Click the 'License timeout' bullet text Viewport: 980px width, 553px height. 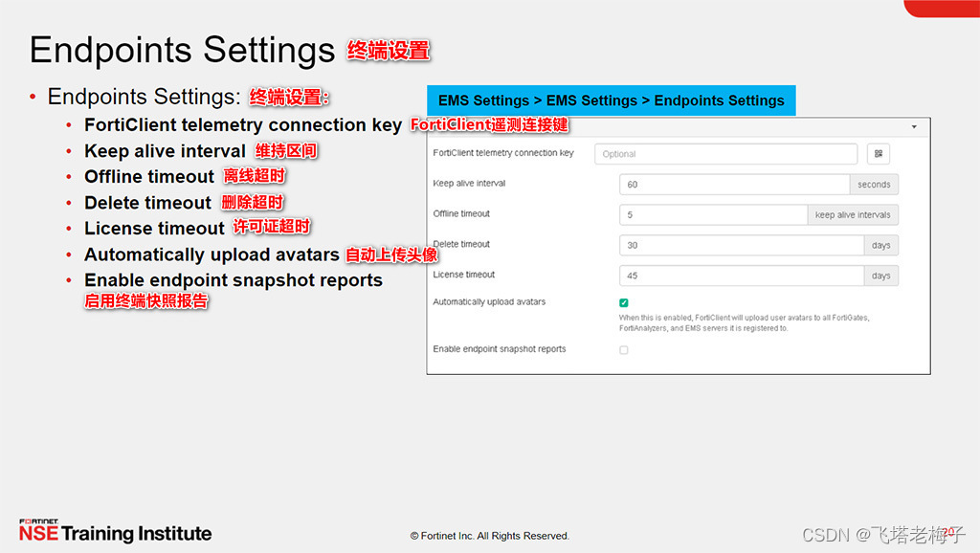coord(154,229)
